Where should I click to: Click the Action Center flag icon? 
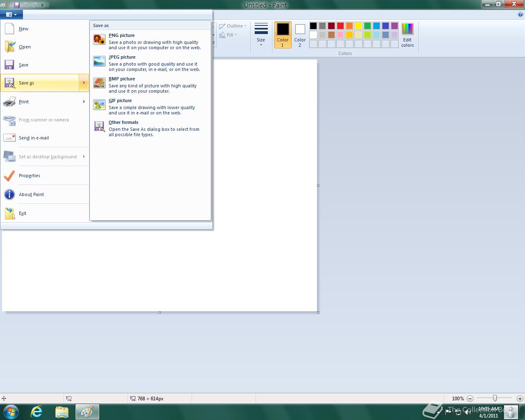click(448, 412)
